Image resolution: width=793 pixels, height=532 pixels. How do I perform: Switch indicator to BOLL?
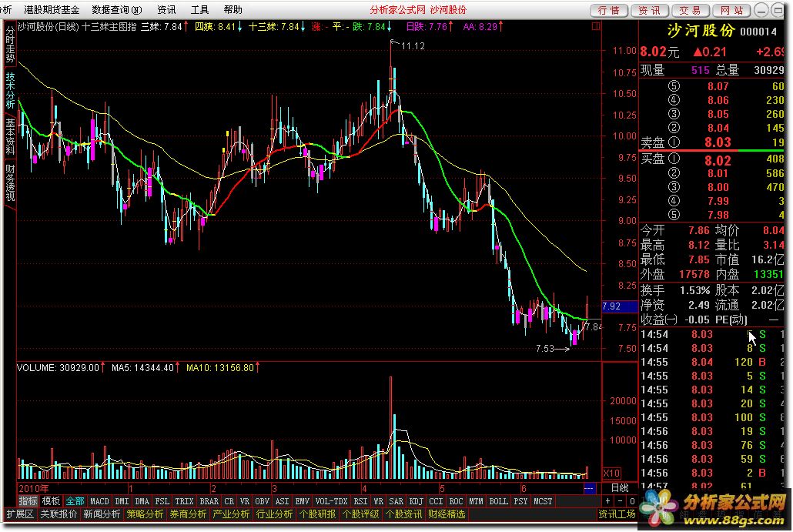[498, 501]
